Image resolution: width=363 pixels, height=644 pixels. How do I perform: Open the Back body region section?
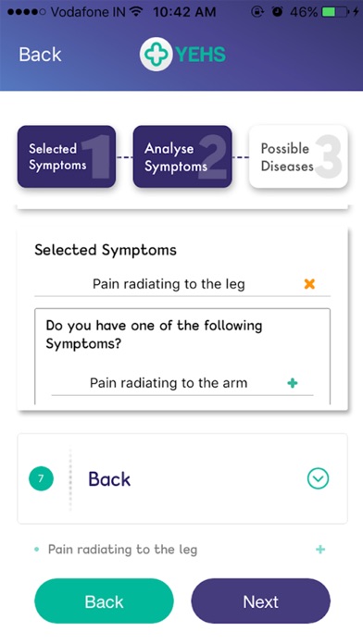pyautogui.click(x=182, y=478)
